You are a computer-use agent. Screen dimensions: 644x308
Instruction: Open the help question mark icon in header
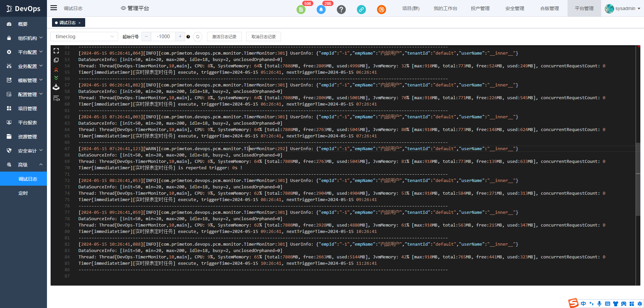coord(341,9)
